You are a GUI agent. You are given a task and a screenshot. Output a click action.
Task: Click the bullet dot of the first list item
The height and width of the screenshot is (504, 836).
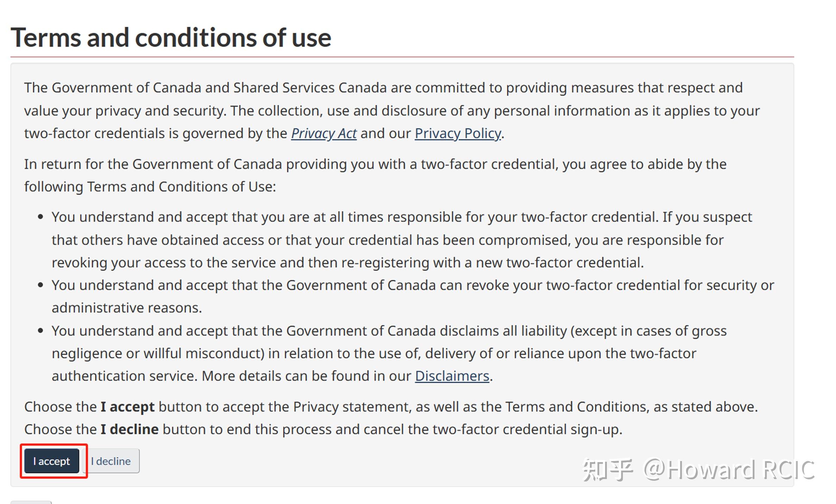point(40,217)
